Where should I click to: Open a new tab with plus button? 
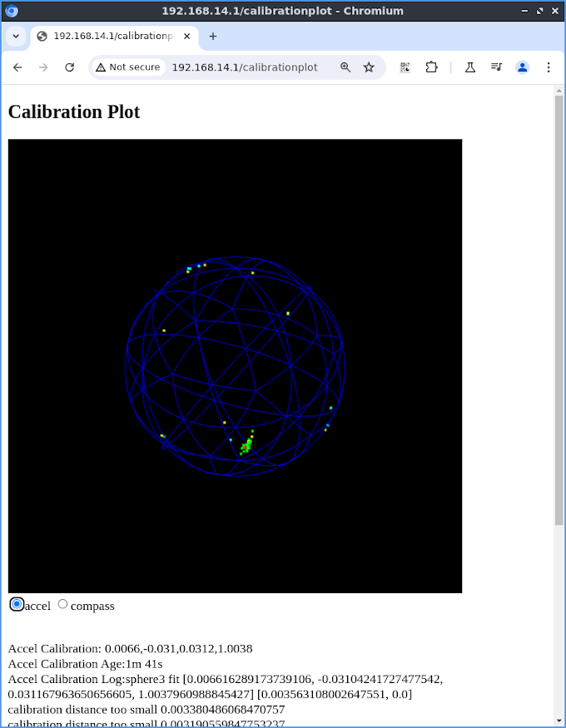(213, 37)
